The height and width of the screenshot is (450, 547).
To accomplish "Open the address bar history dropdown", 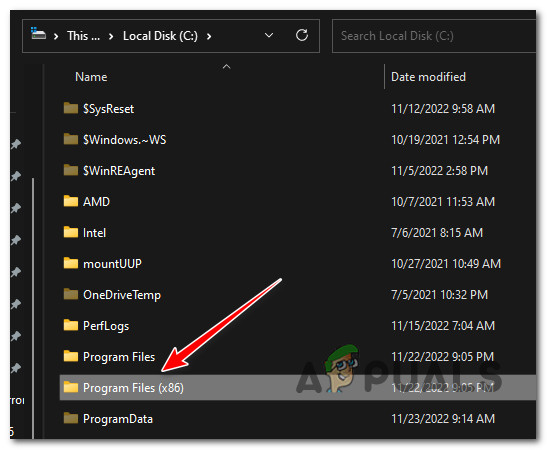I will coord(269,35).
